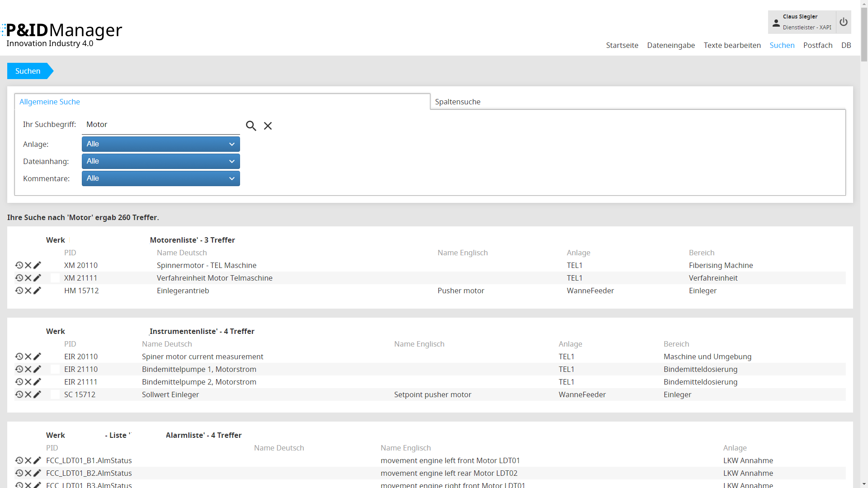This screenshot has height=488, width=868.
Task: Delete the FCC_LDT01_B1.AlmStatus alarm row
Action: (x=28, y=460)
